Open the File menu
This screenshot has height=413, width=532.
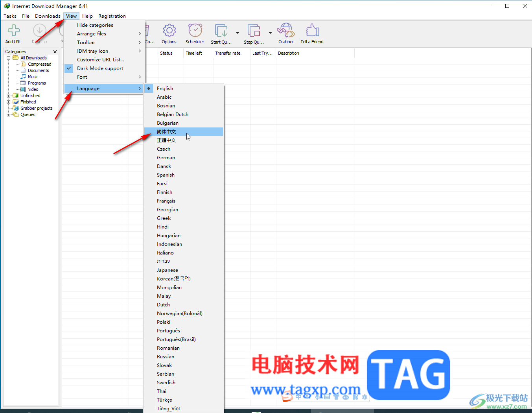(26, 16)
